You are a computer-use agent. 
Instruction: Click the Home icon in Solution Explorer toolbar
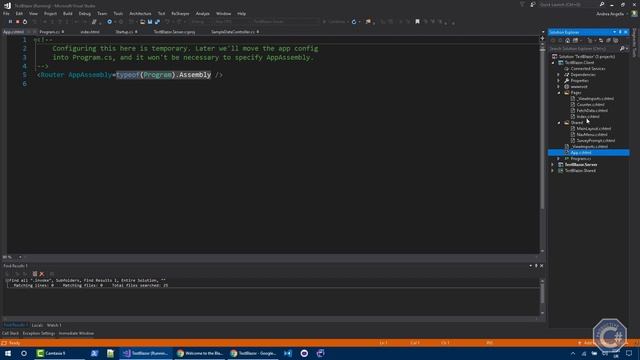(567, 40)
